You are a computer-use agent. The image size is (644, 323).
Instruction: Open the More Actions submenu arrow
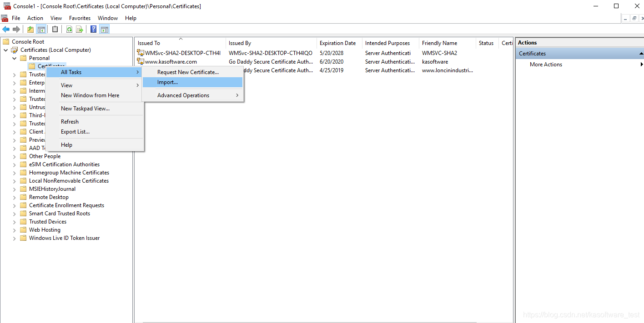641,65
